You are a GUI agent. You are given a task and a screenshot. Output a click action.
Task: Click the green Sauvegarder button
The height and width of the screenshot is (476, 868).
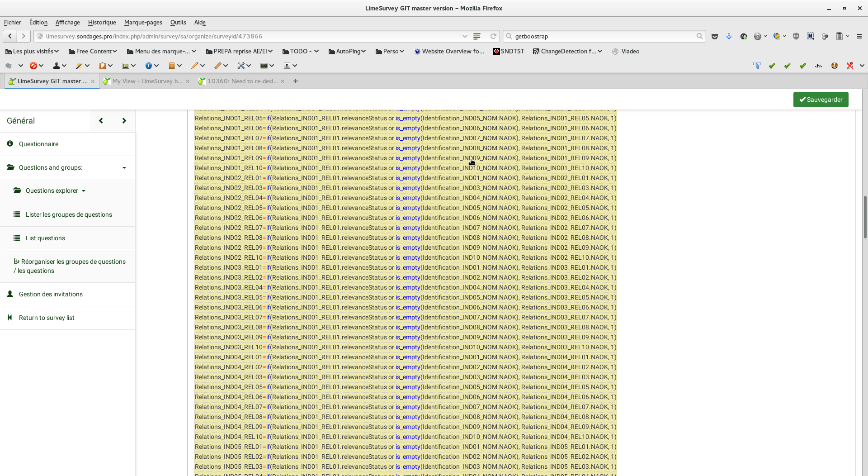tap(821, 100)
